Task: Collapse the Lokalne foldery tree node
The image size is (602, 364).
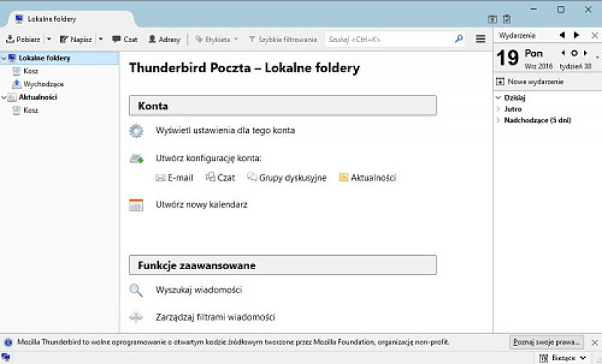Action: point(4,59)
